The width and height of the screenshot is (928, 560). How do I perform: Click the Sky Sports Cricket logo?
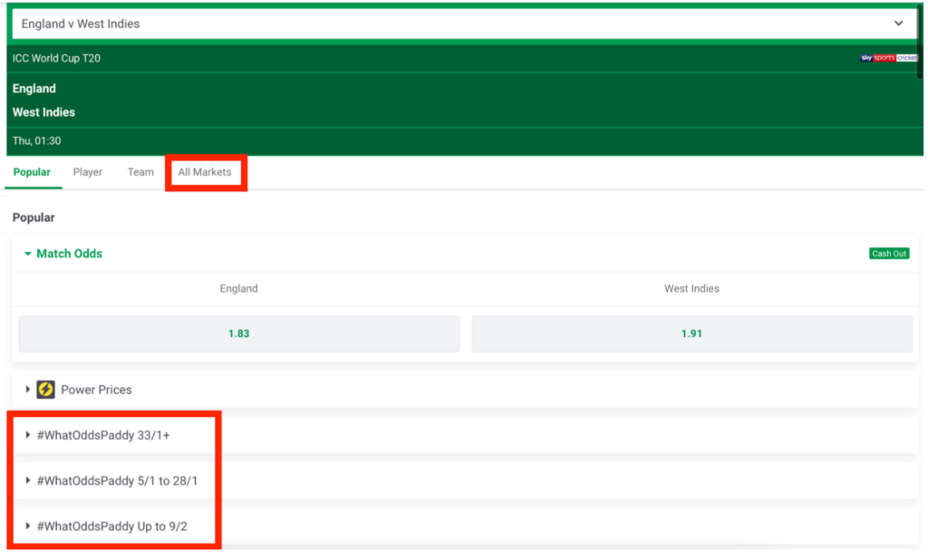tap(888, 58)
